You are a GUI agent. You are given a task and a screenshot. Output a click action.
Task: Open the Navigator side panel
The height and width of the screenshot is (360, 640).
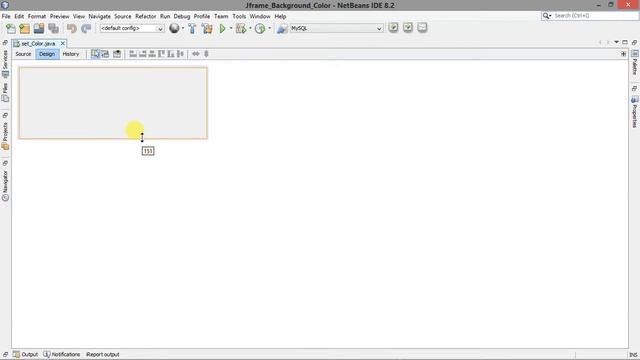[5, 186]
